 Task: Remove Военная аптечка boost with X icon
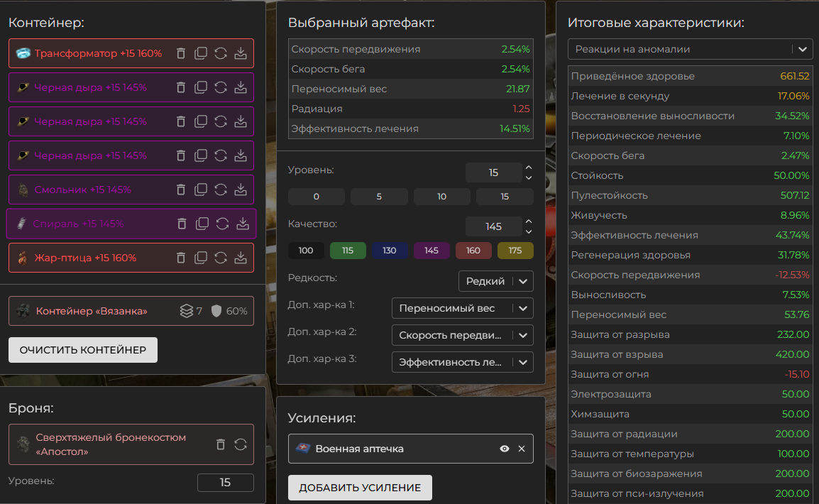(522, 449)
